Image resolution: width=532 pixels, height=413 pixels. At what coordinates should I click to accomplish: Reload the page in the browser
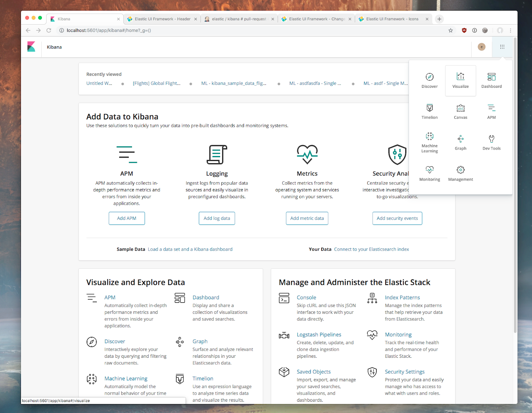tap(49, 30)
